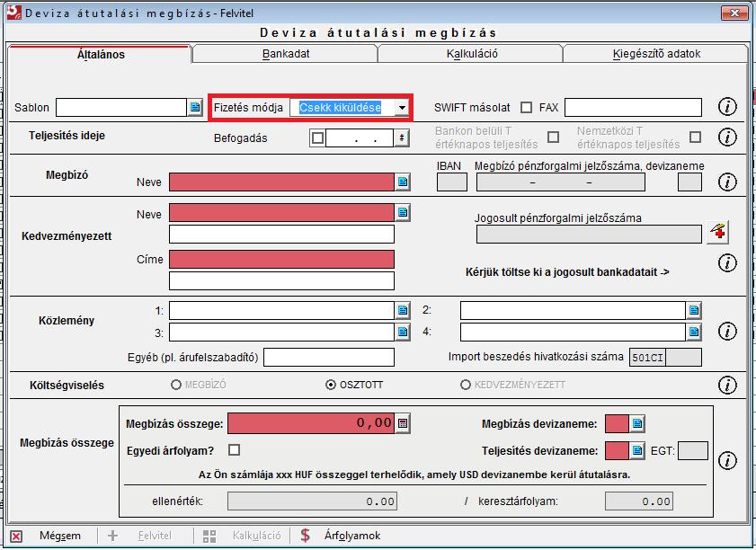Click the Egyéb (pl. árufelszabadító) field

pos(329,357)
